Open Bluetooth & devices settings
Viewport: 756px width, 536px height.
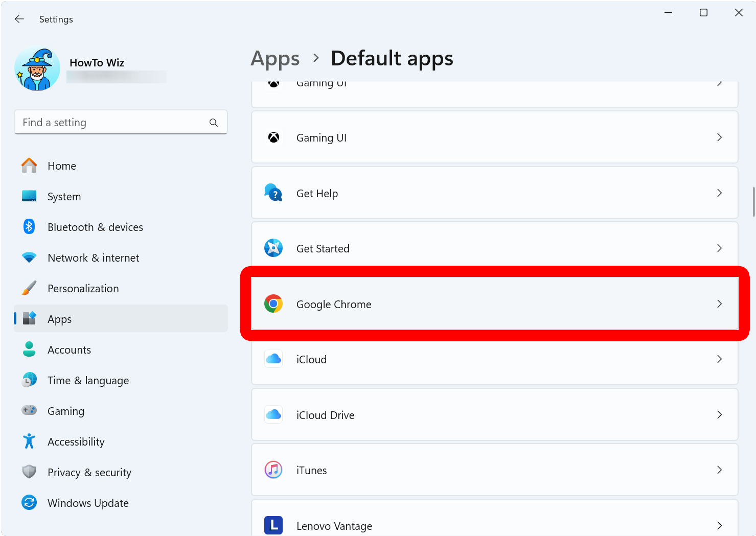[95, 227]
